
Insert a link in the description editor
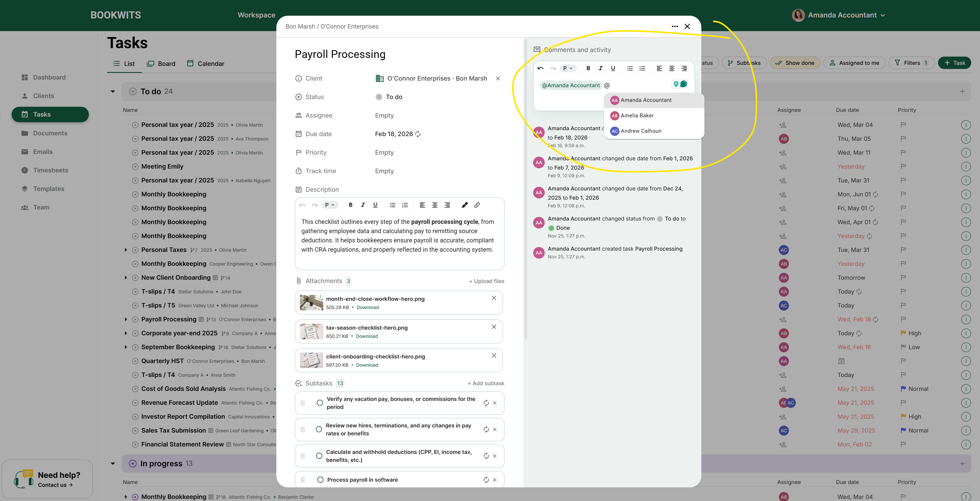click(477, 205)
